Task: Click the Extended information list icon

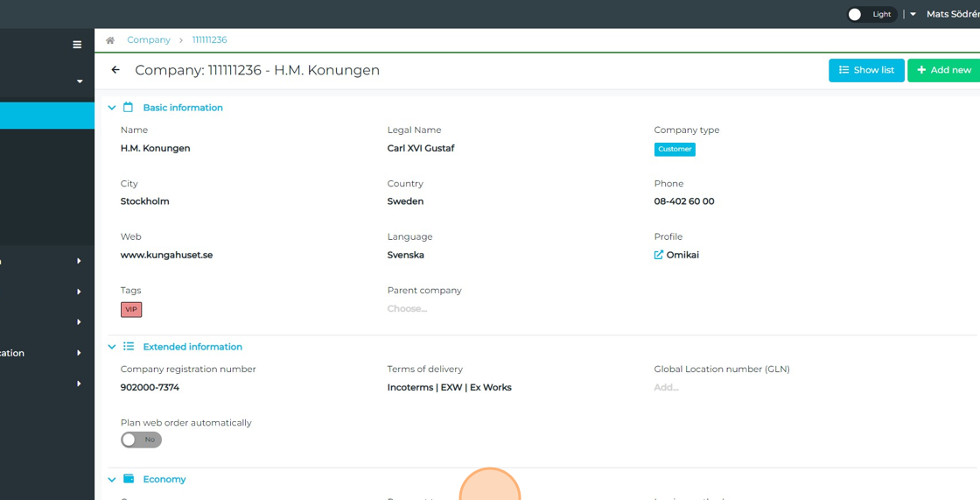Action: 129,347
